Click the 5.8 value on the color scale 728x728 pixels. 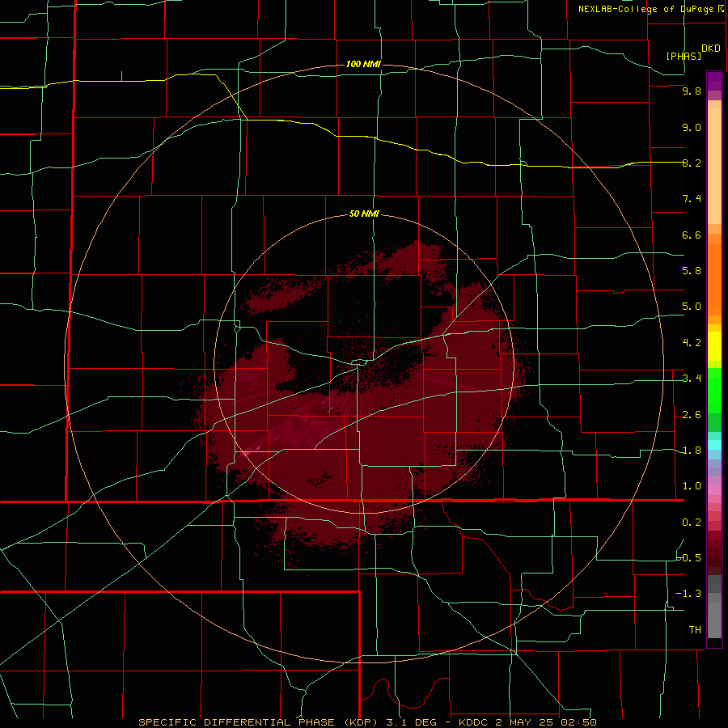pos(692,271)
